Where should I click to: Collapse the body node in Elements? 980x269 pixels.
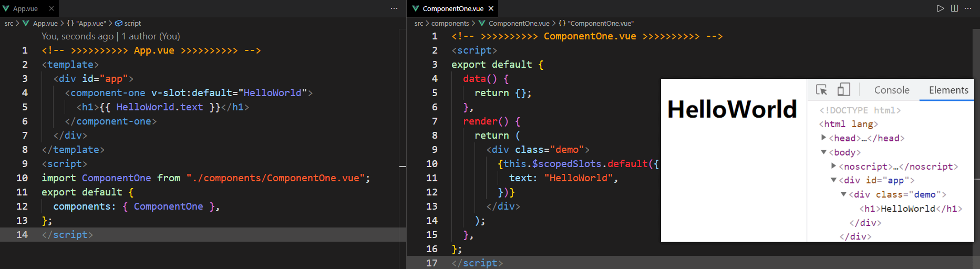(824, 152)
